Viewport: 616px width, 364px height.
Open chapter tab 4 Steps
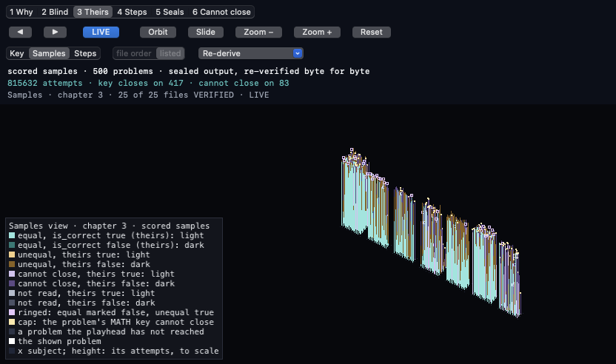click(132, 12)
